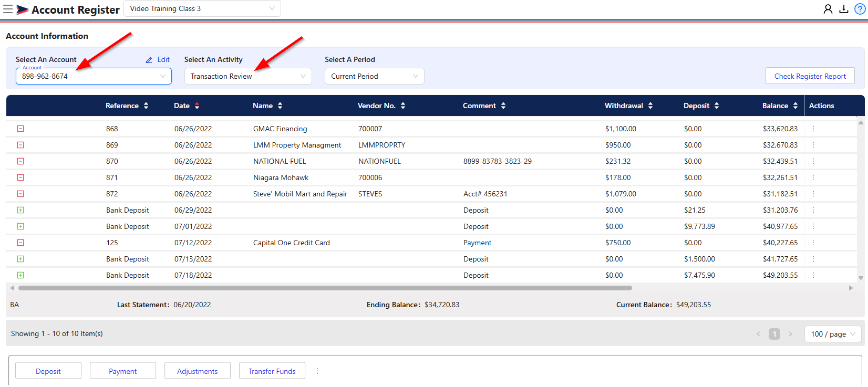
Task: Open the account 898-962-8674 dropdown
Action: [x=94, y=76]
